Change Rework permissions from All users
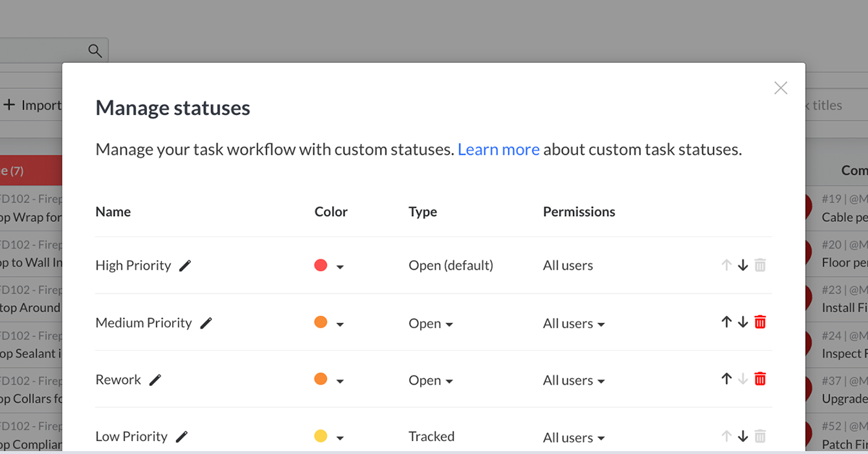Screen dimensions: 868x454 click(574, 381)
